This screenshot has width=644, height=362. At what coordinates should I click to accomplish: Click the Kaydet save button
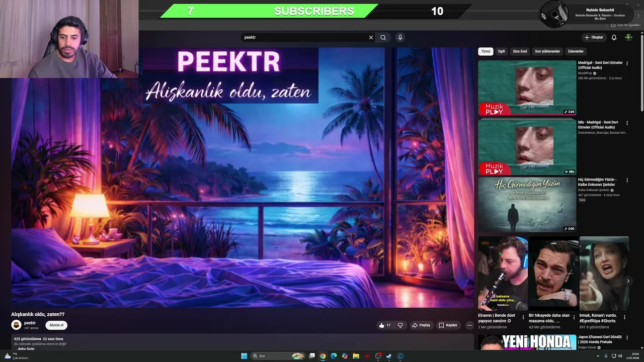[448, 325]
